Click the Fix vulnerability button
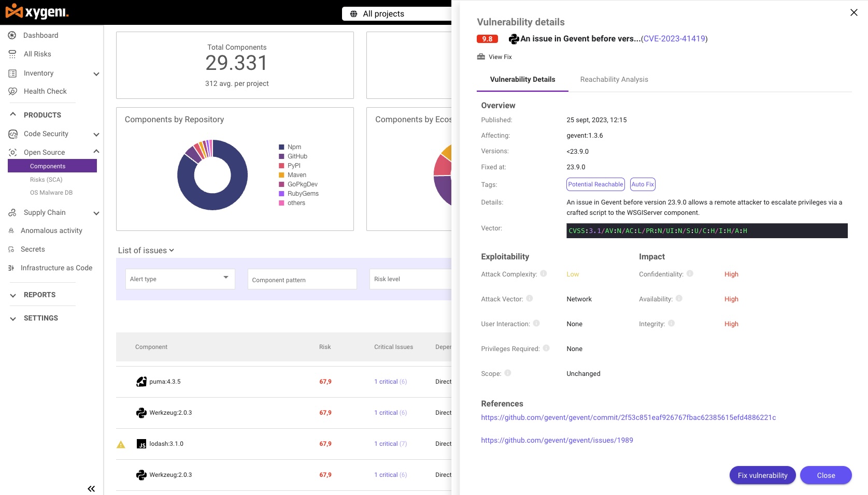868x495 pixels. (762, 475)
